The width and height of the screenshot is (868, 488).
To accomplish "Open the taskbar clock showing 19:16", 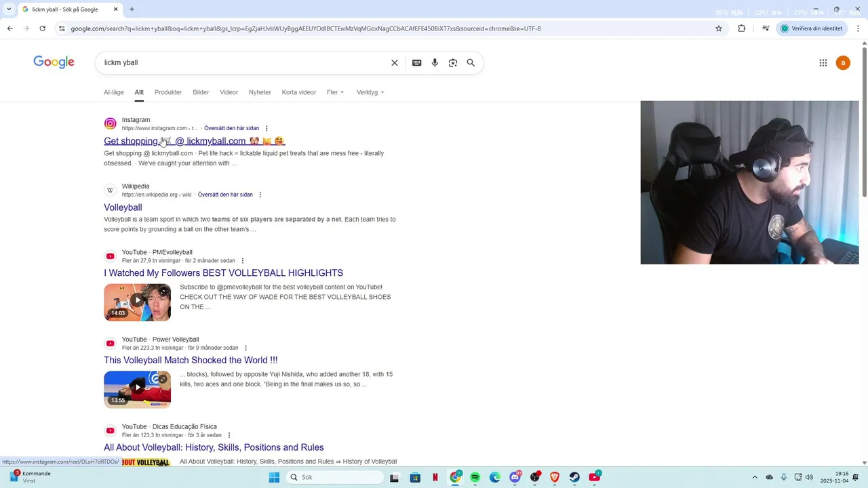I will coord(834,477).
